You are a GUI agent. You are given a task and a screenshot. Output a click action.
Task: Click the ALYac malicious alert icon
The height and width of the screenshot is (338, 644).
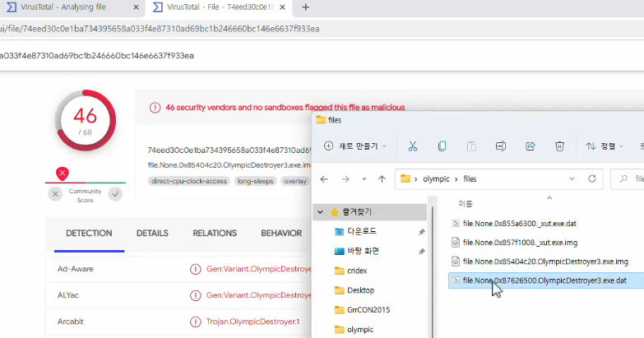pyautogui.click(x=196, y=295)
